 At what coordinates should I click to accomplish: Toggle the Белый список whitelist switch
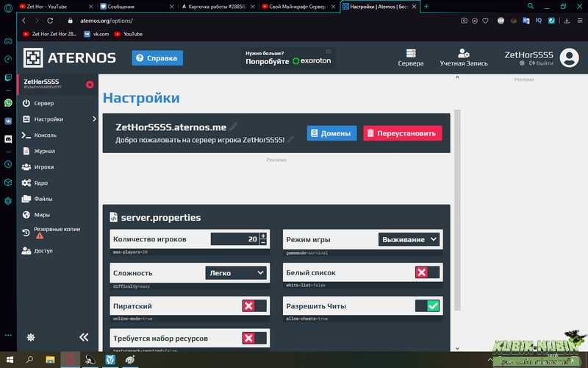coord(428,272)
